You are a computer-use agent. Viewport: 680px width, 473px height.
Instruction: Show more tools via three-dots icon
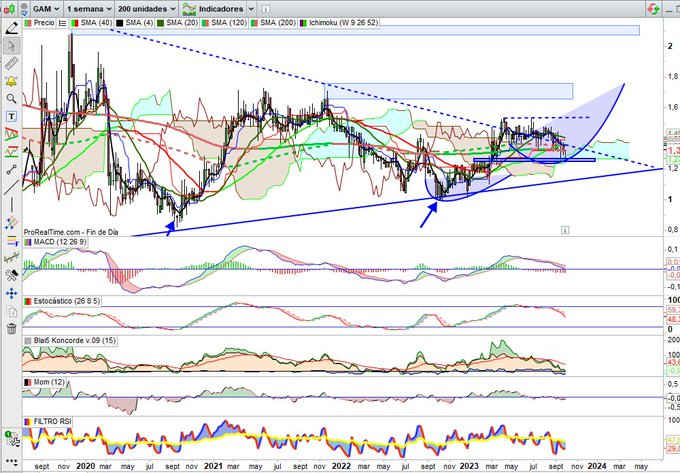click(12, 462)
